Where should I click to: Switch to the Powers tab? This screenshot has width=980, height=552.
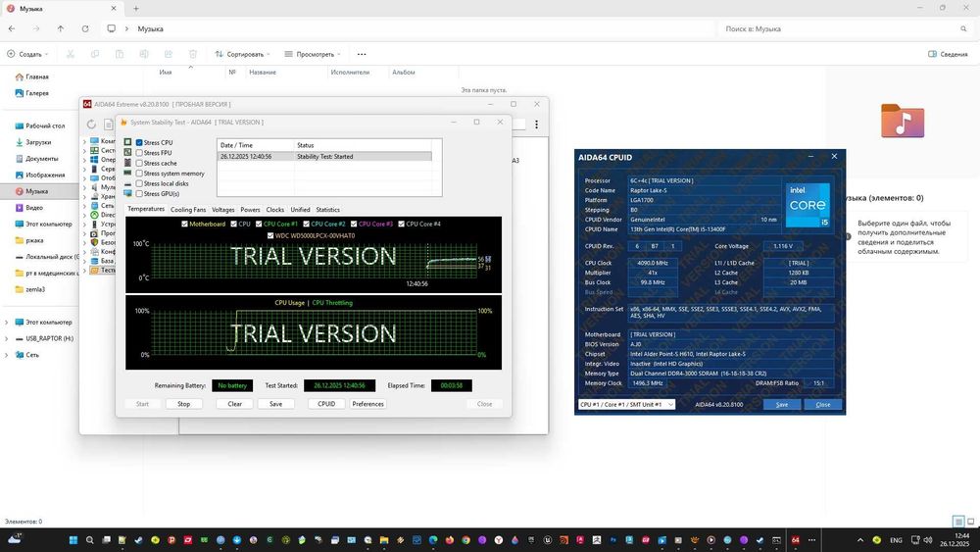pos(250,210)
